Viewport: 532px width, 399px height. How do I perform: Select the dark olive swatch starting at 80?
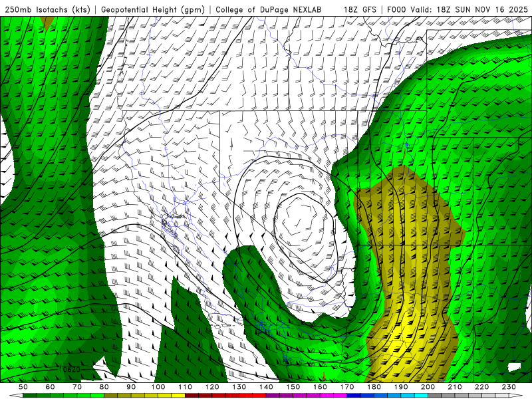point(110,395)
